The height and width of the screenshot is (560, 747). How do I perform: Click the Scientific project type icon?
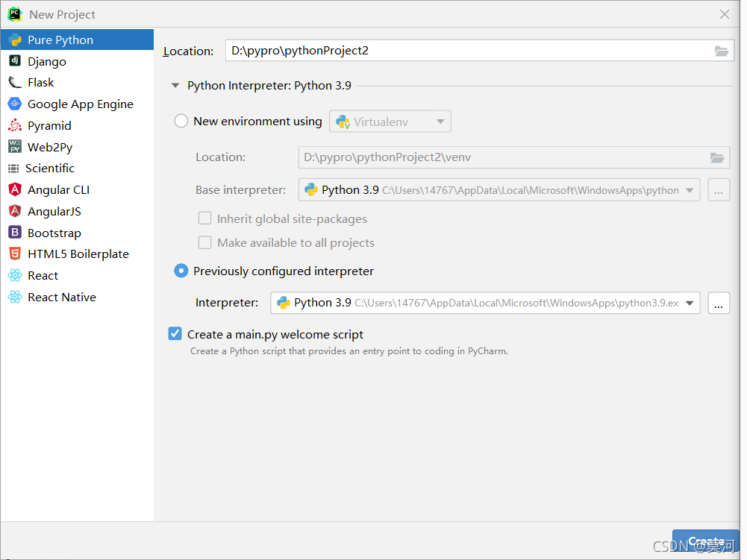[x=14, y=168]
